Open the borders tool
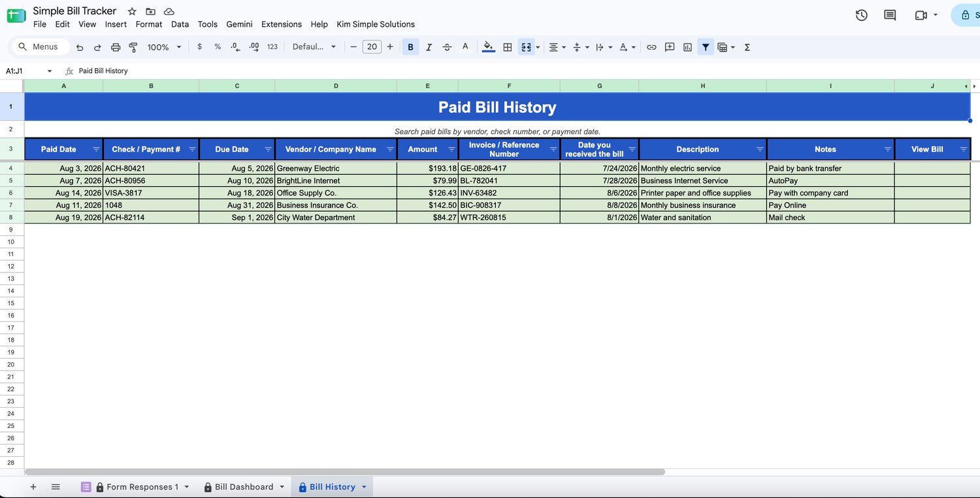Screen dimensions: 980x498 (x=507, y=47)
